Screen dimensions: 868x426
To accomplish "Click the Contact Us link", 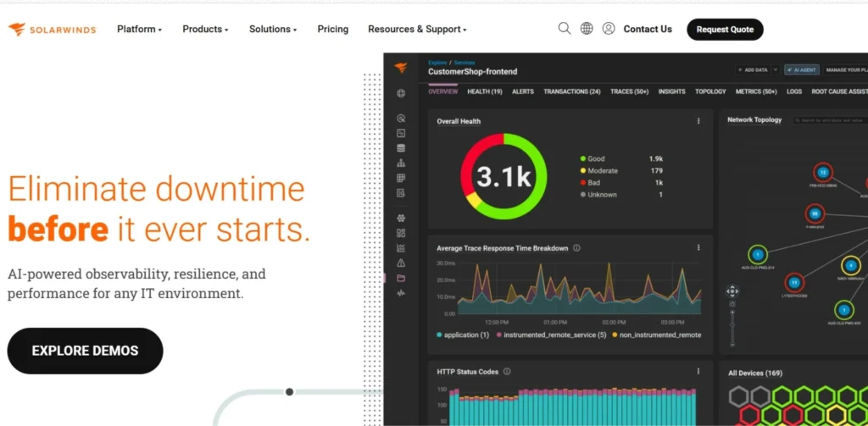I will (x=648, y=30).
